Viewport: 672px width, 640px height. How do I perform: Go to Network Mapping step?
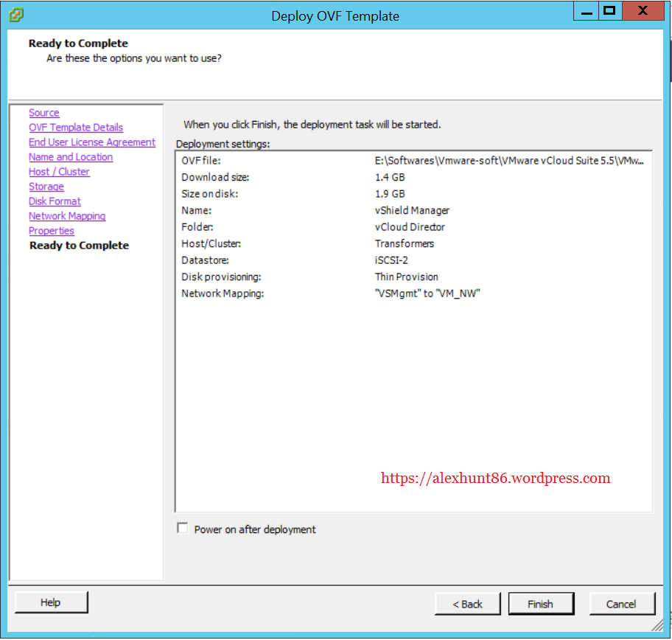tap(67, 216)
